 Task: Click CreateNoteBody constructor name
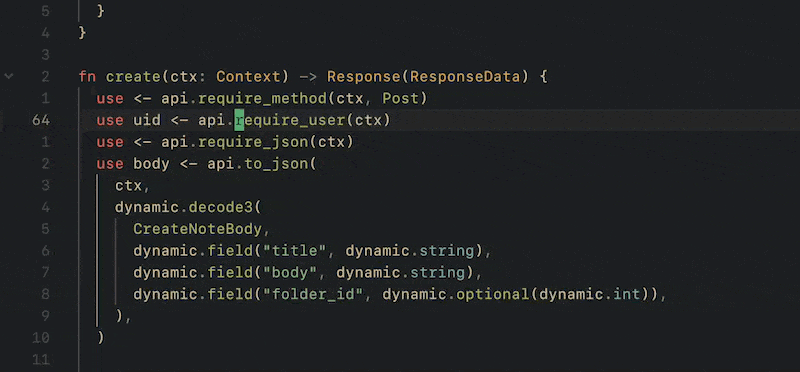tap(197, 229)
